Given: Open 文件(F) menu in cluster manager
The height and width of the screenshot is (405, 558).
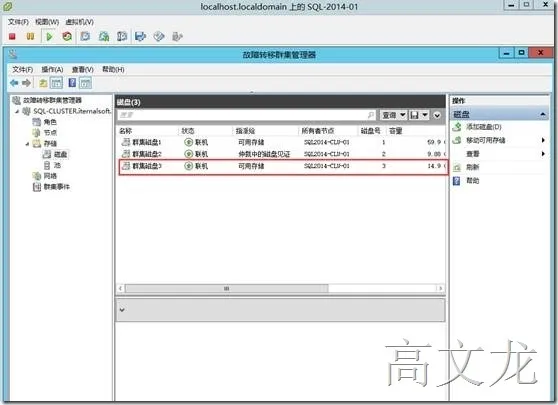Looking at the screenshot, I should pyautogui.click(x=23, y=69).
